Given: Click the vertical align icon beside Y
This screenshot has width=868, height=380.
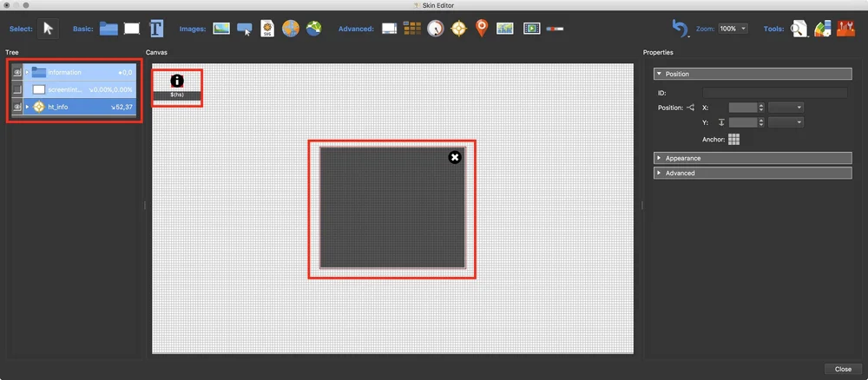Looking at the screenshot, I should [721, 122].
